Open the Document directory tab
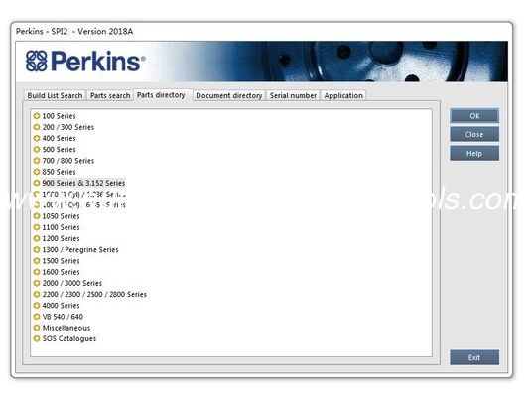Image resolution: width=532 pixels, height=397 pixels. (229, 95)
